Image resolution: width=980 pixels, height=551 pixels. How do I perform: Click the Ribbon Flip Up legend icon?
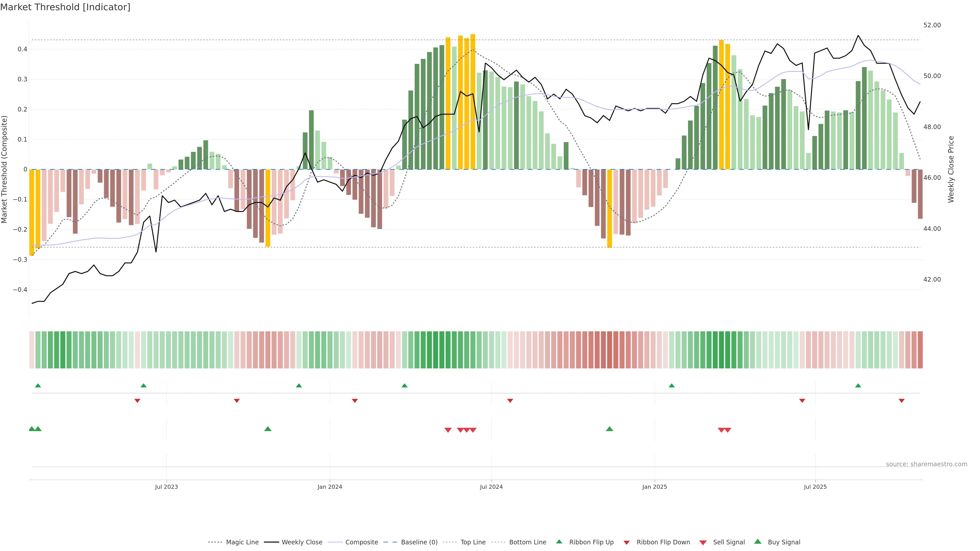[559, 542]
